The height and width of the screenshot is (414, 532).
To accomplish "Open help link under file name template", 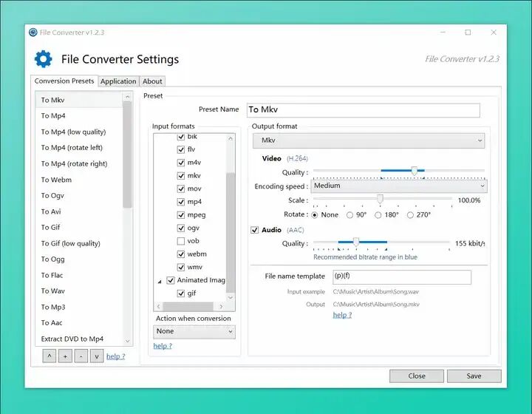I will (342, 315).
